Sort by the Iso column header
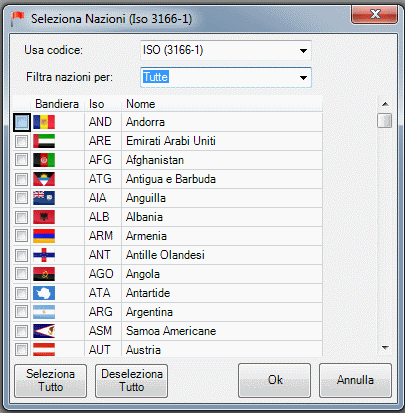Screen dimensions: 405x413 97,104
